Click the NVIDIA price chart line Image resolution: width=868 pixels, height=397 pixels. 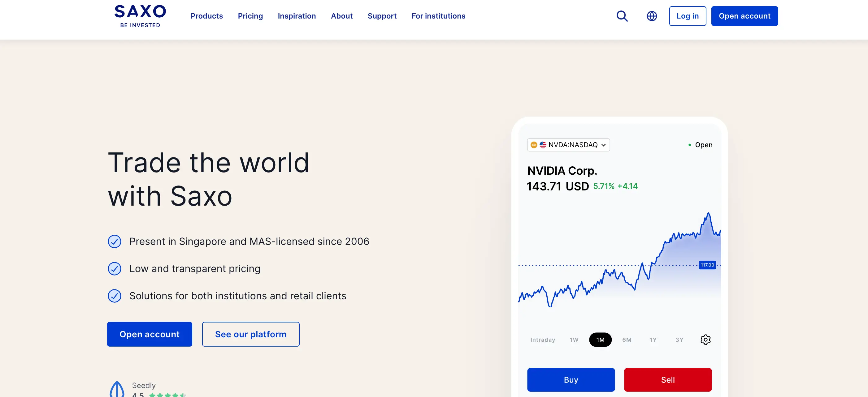pyautogui.click(x=619, y=259)
